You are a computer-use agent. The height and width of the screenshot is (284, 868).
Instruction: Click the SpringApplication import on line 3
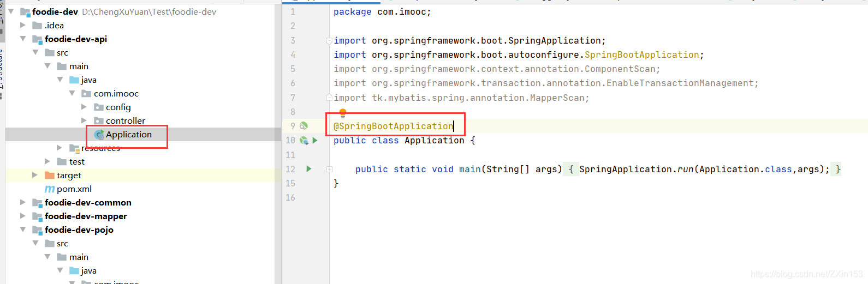tap(469, 41)
